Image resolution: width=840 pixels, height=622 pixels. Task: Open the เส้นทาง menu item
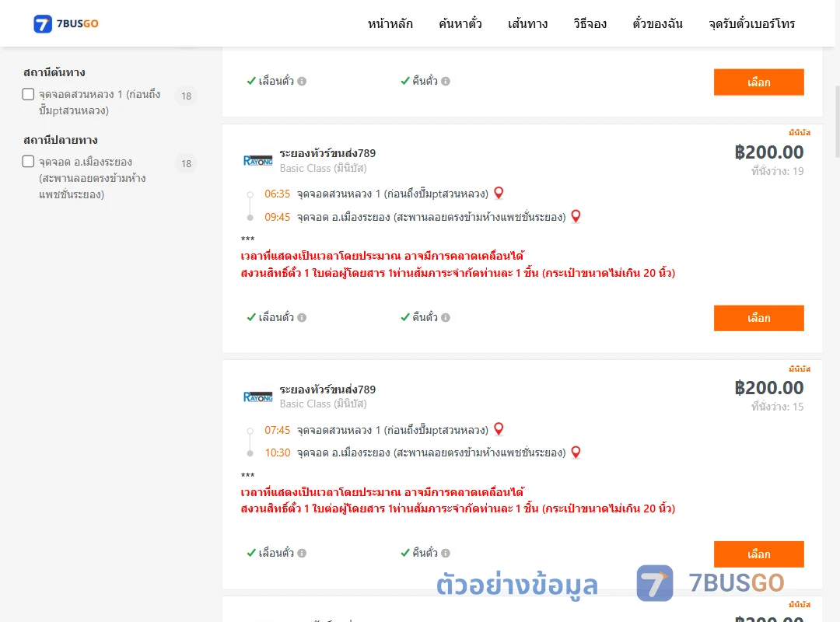click(527, 23)
